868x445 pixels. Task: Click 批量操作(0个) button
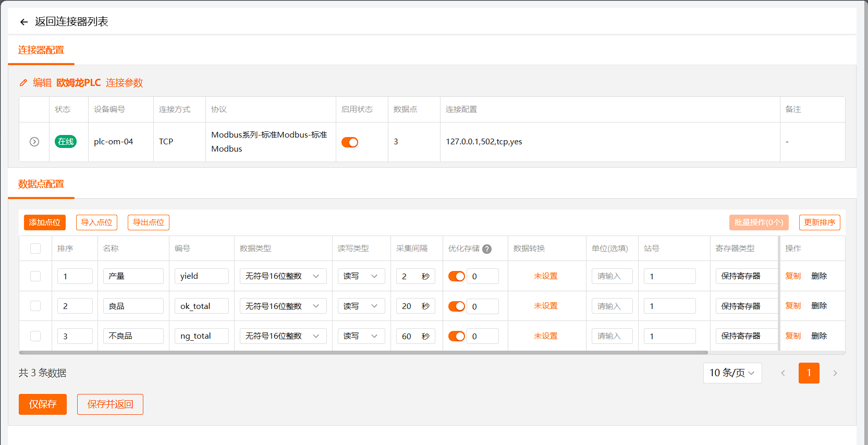pos(759,222)
